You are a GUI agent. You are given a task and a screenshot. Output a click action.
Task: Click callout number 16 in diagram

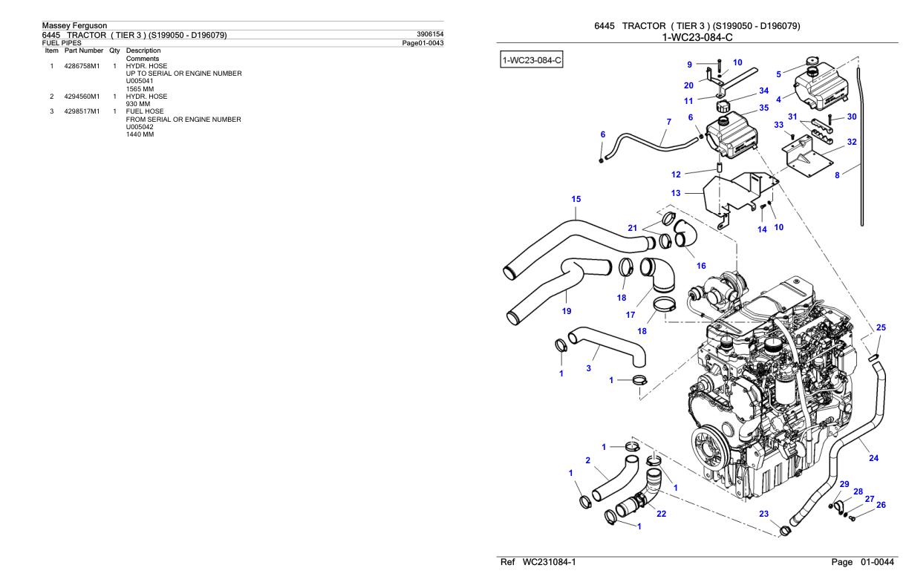pos(701,265)
